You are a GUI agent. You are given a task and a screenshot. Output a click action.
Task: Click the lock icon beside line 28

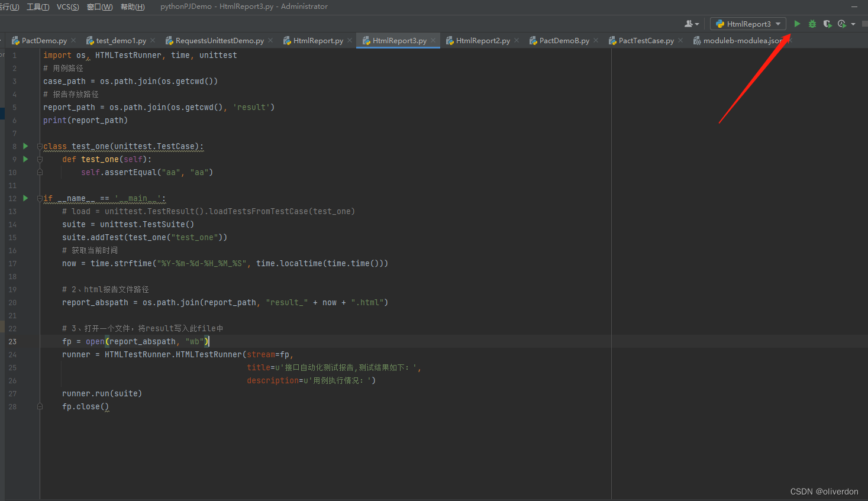click(40, 406)
